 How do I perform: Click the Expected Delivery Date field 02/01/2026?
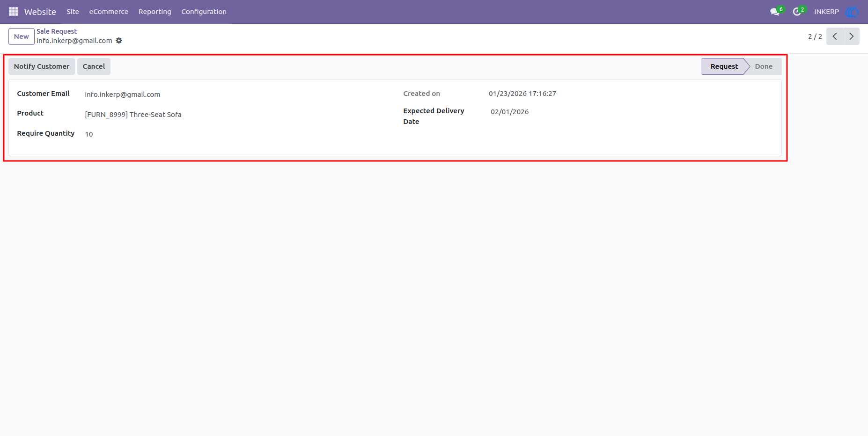click(510, 112)
